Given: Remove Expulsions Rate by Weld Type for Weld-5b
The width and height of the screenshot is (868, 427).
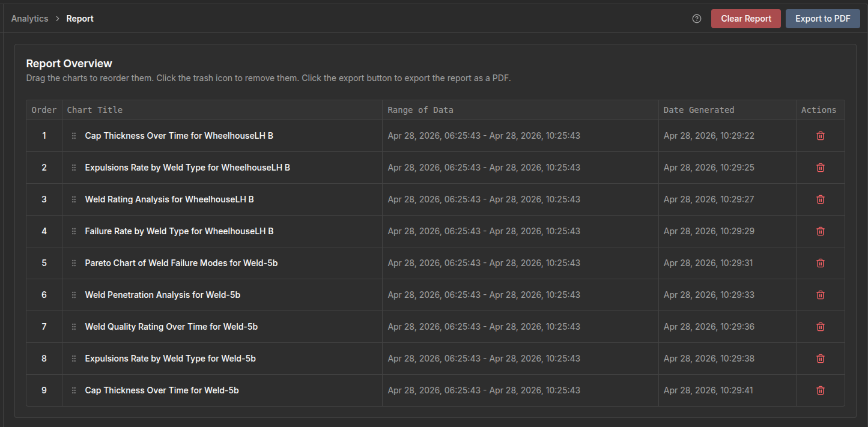Looking at the screenshot, I should coord(821,359).
